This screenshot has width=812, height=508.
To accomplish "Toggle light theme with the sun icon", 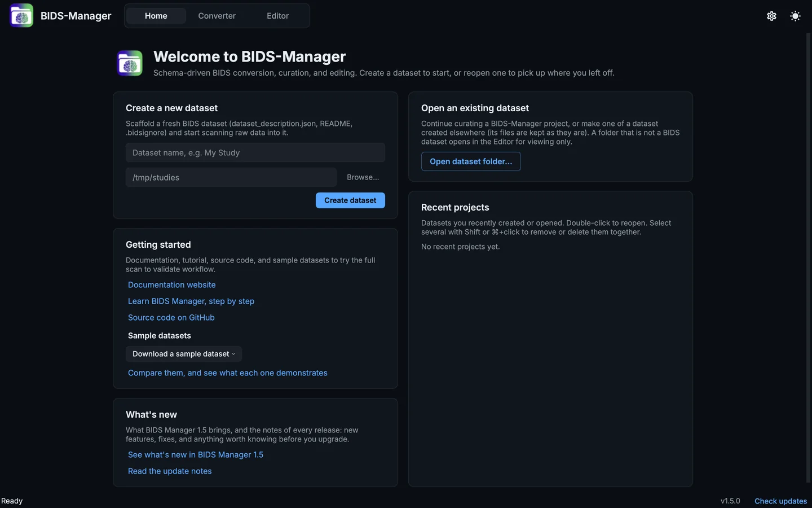I will pos(795,16).
